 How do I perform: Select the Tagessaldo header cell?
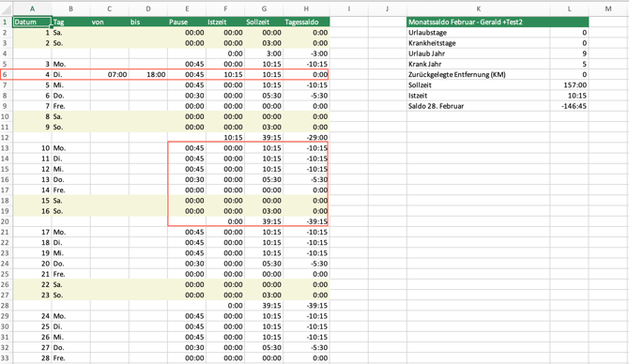point(306,23)
